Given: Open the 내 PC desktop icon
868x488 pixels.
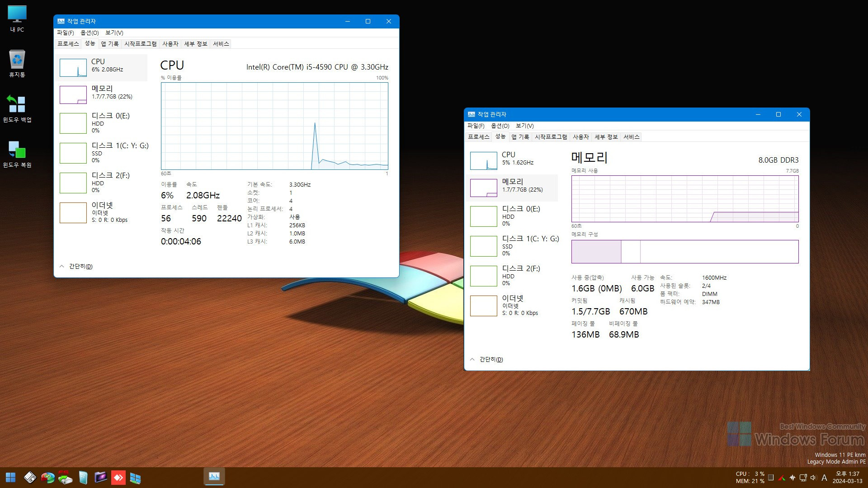Looking at the screenshot, I should coord(17,19).
